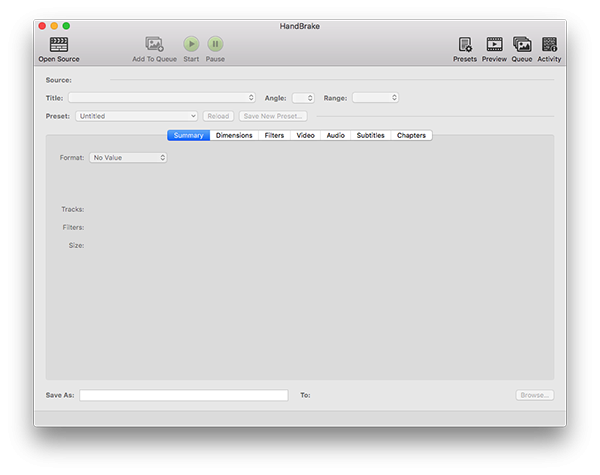Screen dimensions: 600x475
Task: Show the Activity log icon
Action: click(549, 44)
